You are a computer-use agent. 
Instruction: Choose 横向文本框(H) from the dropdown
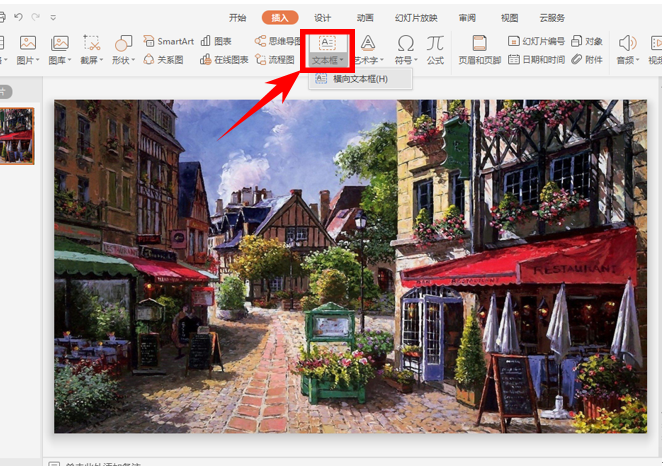pos(360,79)
